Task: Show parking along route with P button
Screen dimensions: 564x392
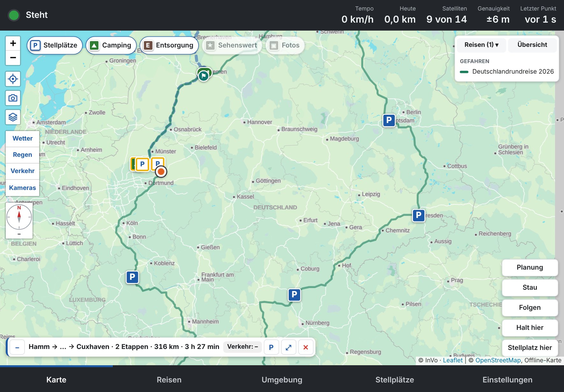Action: [x=271, y=347]
